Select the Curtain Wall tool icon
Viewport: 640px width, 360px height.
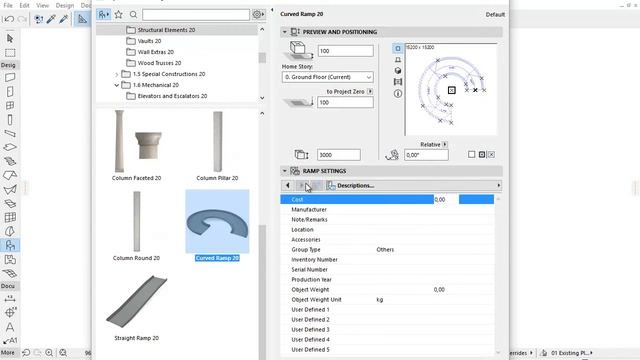click(x=10, y=218)
